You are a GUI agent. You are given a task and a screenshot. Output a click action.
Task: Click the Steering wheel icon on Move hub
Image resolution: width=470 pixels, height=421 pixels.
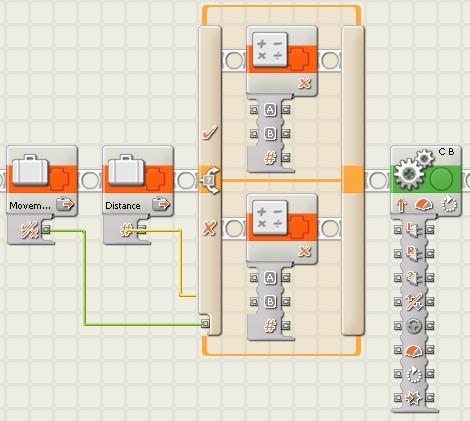414,326
